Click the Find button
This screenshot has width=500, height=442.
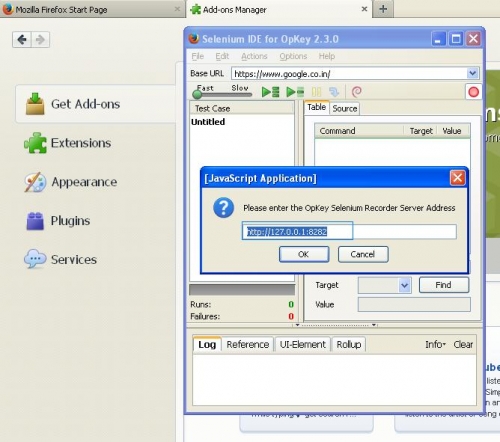(444, 285)
